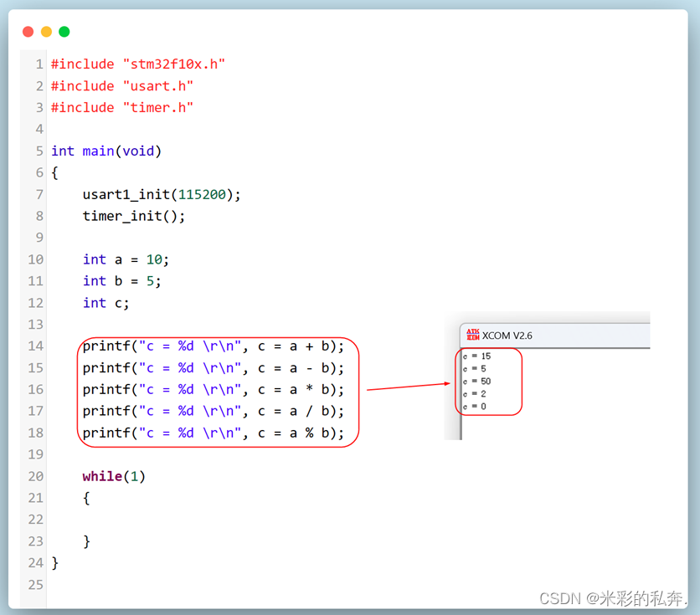Click the printf line computing a % b
The height and width of the screenshot is (615, 700).
212,433
